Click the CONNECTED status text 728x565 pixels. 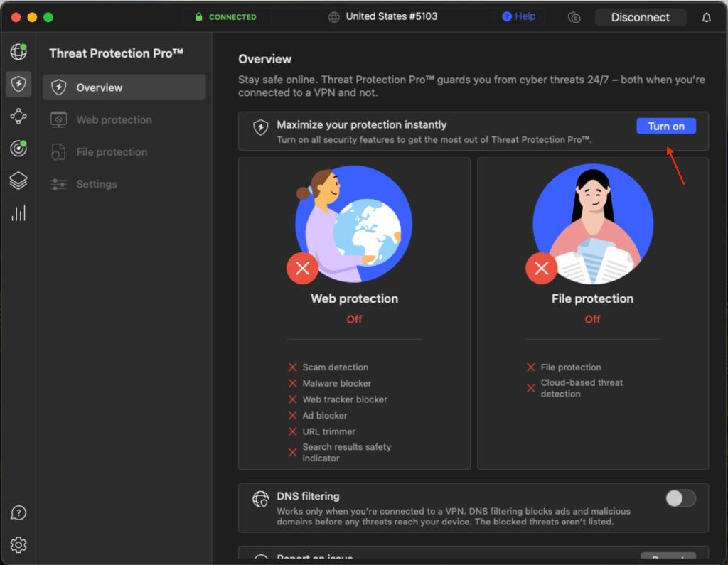coord(232,17)
